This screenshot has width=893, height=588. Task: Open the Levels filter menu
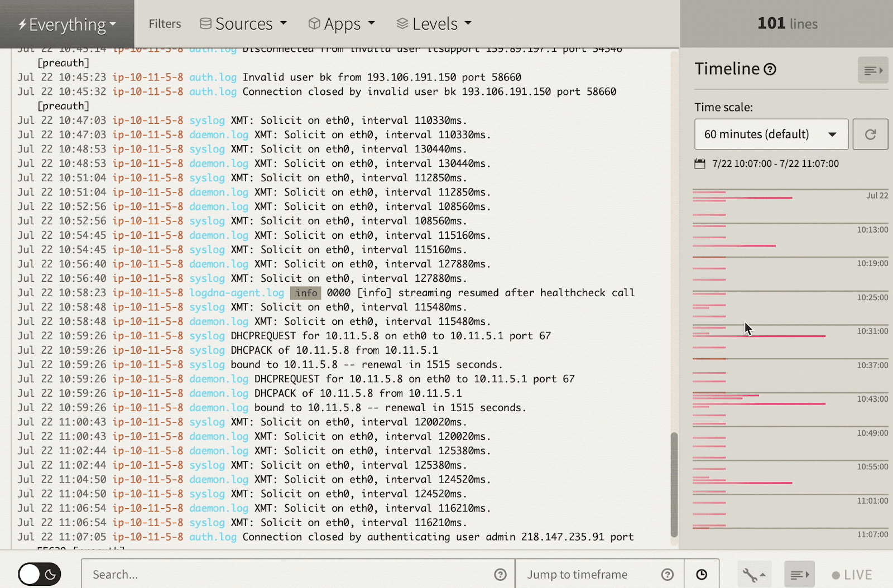pyautogui.click(x=434, y=24)
